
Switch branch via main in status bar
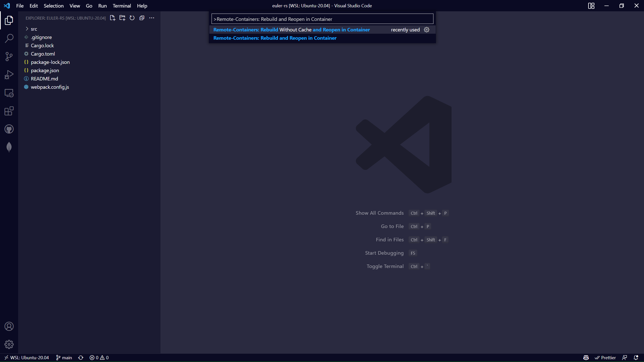64,357
